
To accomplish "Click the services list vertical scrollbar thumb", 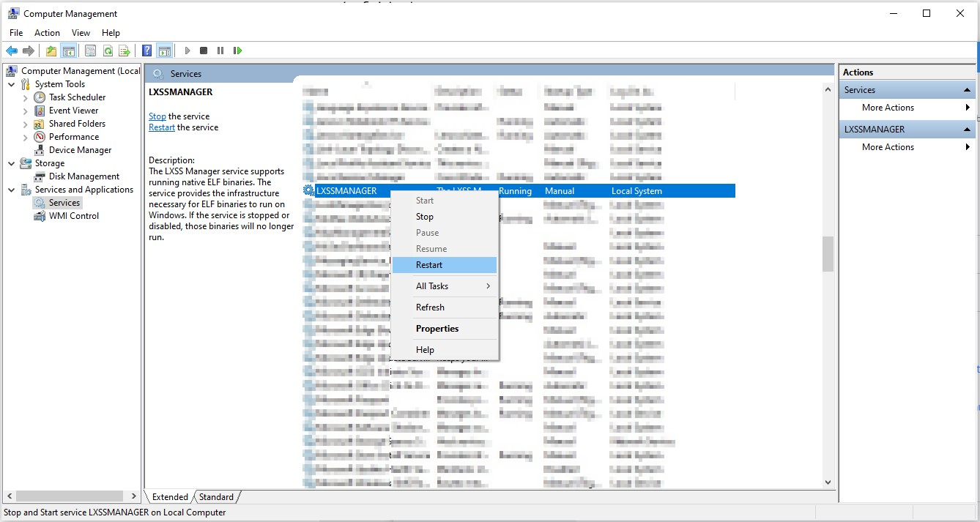I will tap(828, 254).
